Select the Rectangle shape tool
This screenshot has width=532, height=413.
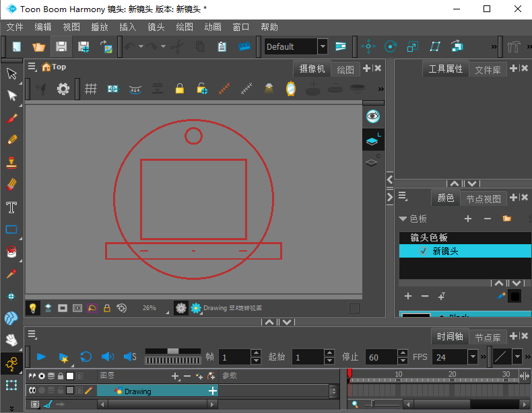pyautogui.click(x=11, y=229)
